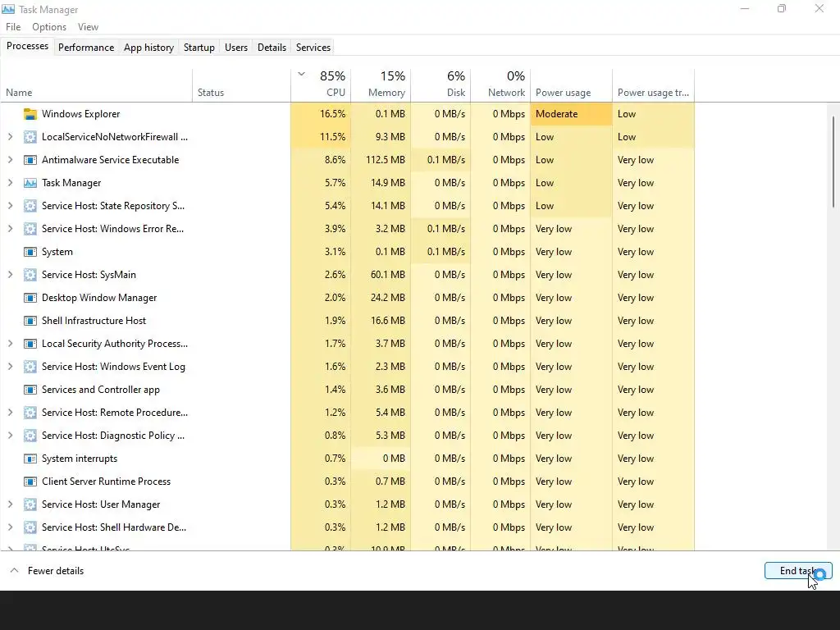Click the vertical scrollbar of process list

pos(833,162)
